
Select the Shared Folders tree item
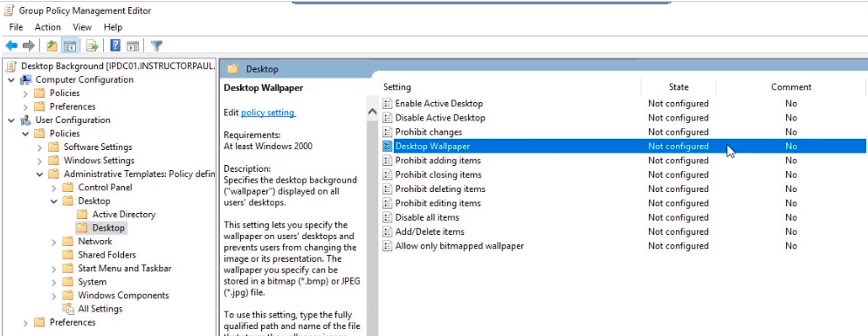107,255
